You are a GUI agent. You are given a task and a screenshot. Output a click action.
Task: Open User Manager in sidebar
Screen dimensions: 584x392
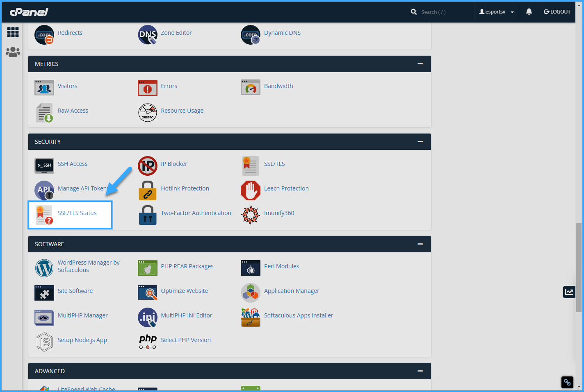click(x=13, y=52)
